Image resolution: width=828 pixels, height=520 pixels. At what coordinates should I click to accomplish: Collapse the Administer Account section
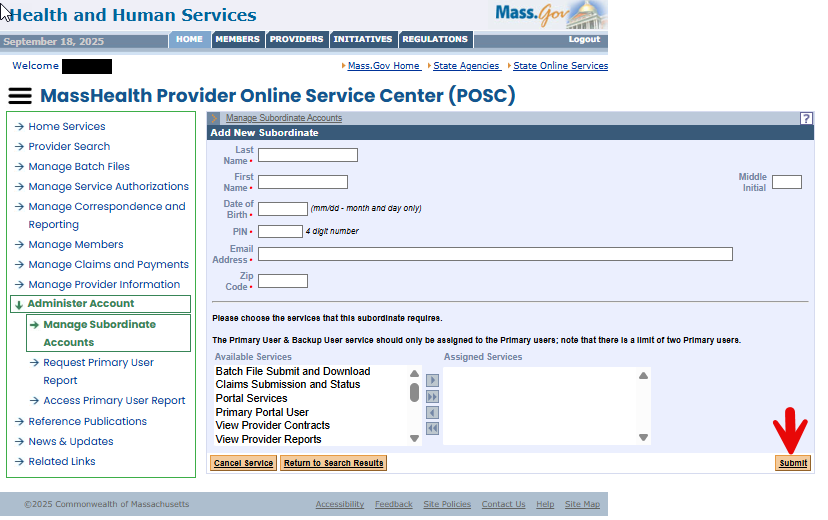[100, 304]
